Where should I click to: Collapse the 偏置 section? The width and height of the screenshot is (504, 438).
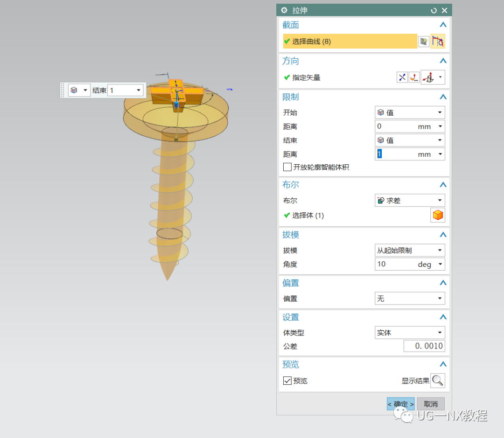(443, 283)
